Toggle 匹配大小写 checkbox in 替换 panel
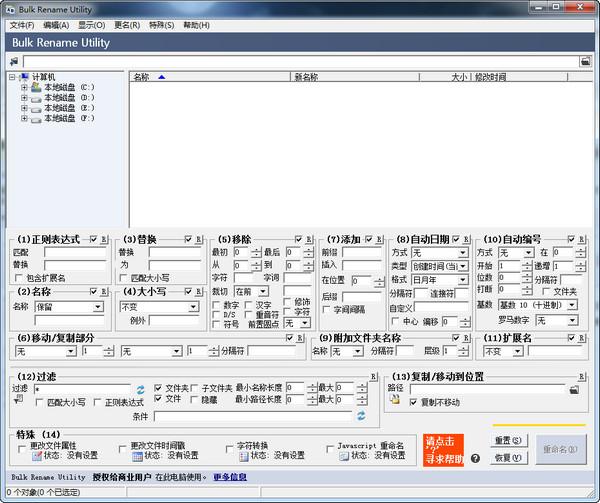Screen dimensions: 600x503 (123, 278)
